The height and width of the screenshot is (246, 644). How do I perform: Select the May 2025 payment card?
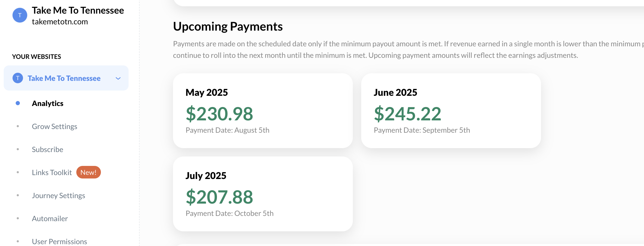263,111
